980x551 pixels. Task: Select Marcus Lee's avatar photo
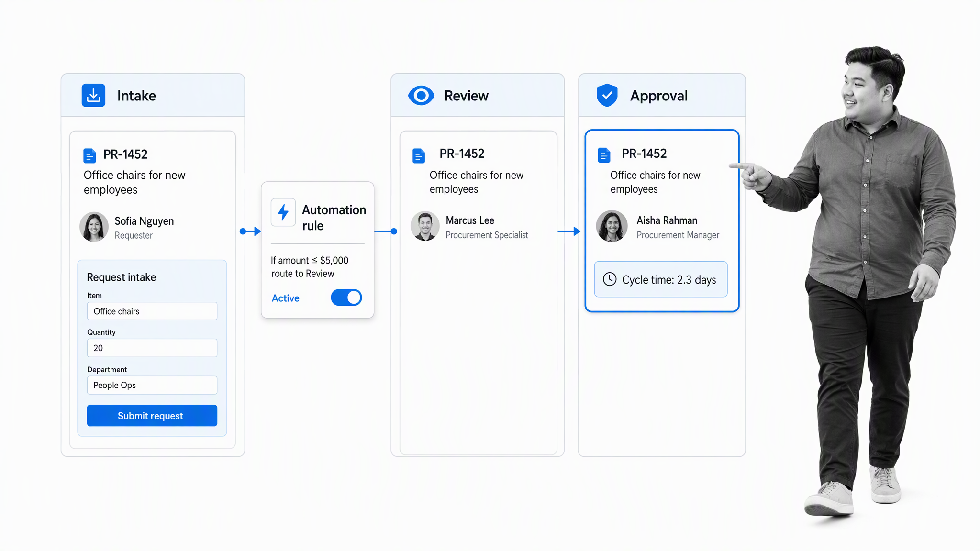[x=425, y=226]
